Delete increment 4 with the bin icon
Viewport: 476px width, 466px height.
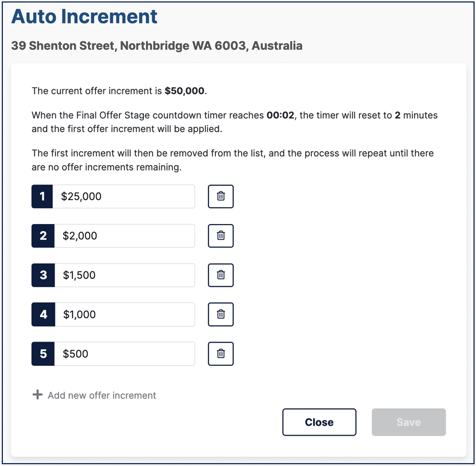pos(221,314)
